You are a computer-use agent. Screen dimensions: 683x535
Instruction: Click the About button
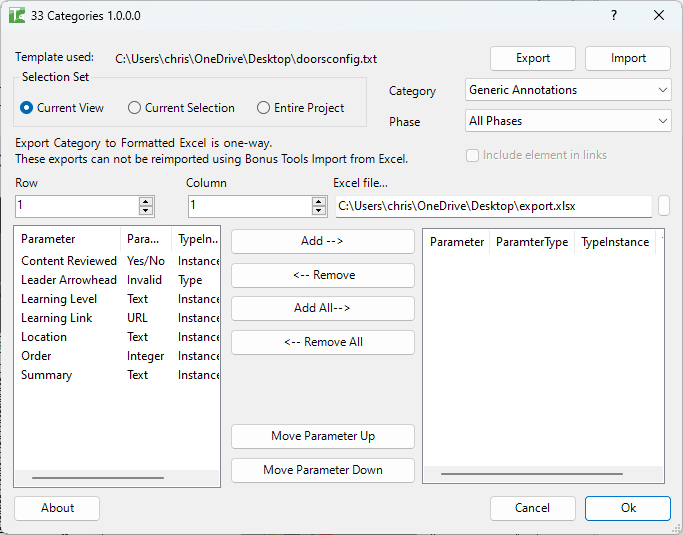tap(57, 508)
